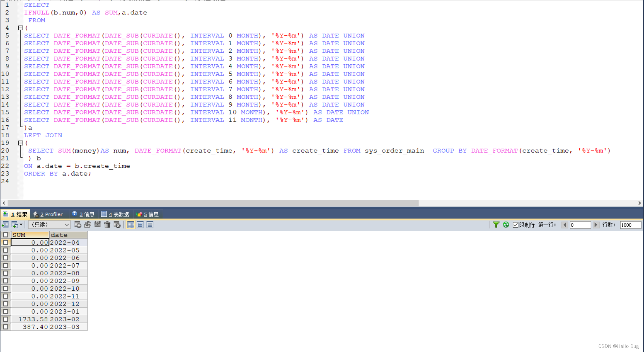Image resolution: width=644 pixels, height=352 pixels.
Task: Switch to text view mode
Action: pos(150,225)
